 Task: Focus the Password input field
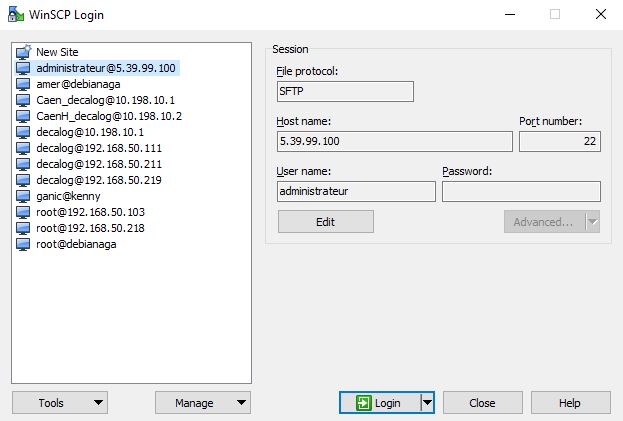pos(521,191)
